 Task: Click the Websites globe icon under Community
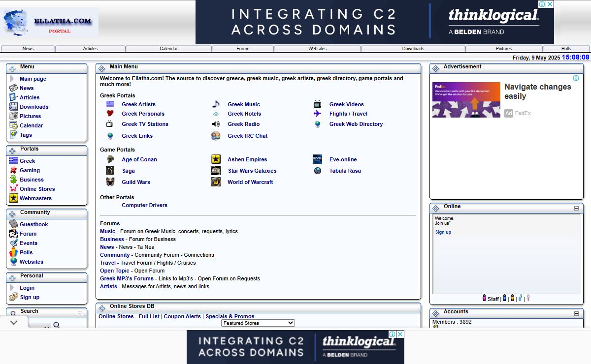click(x=13, y=262)
